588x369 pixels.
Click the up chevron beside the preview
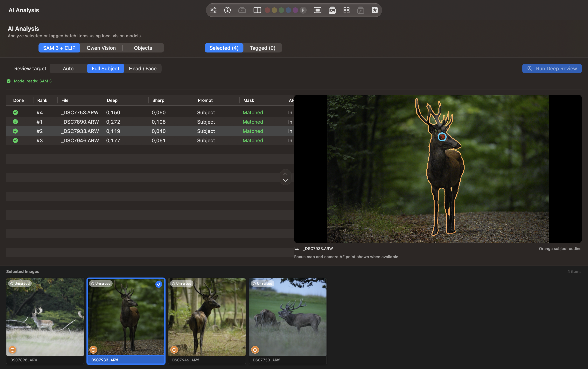point(285,174)
